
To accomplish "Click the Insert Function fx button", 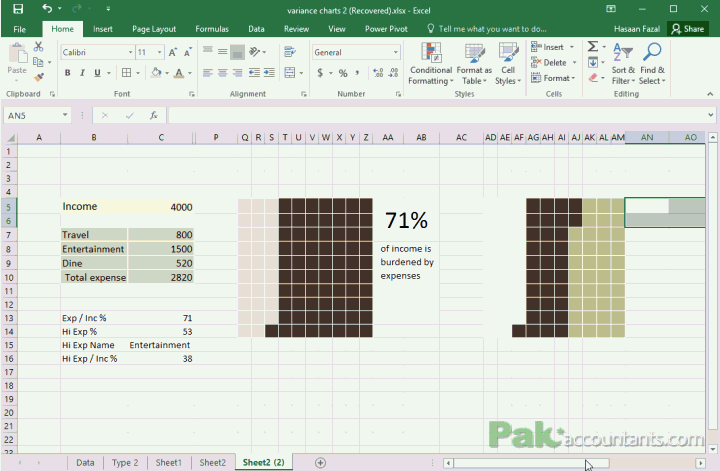I will coord(154,115).
